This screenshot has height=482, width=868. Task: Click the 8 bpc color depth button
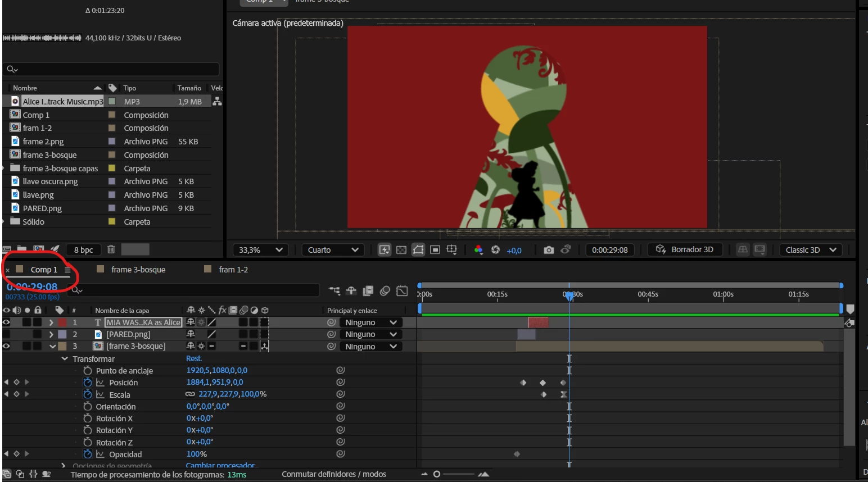pos(84,250)
